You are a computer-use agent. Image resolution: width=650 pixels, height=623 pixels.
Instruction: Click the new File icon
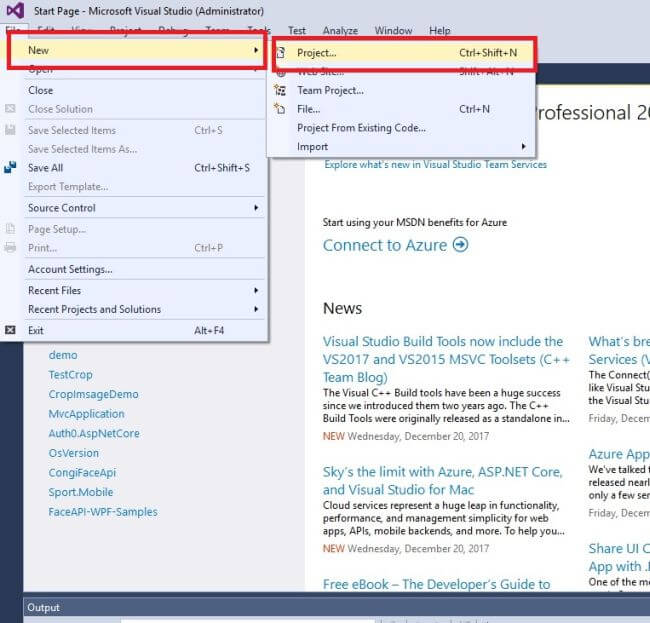point(279,109)
